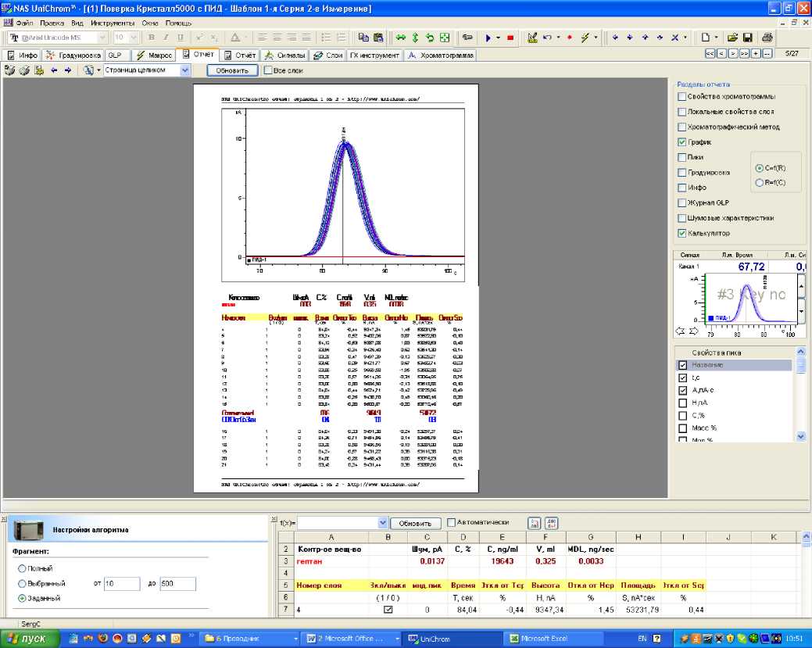Image resolution: width=812 pixels, height=648 pixels.
Task: Check the Все слои checkbox
Action: (268, 70)
